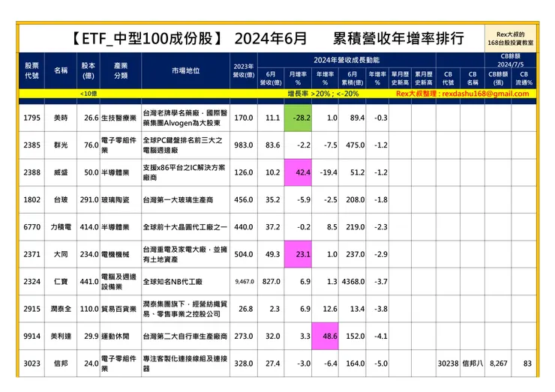Viewport: 555px width, 392px height.
Task: Select stock code 1802
Action: pos(31,199)
